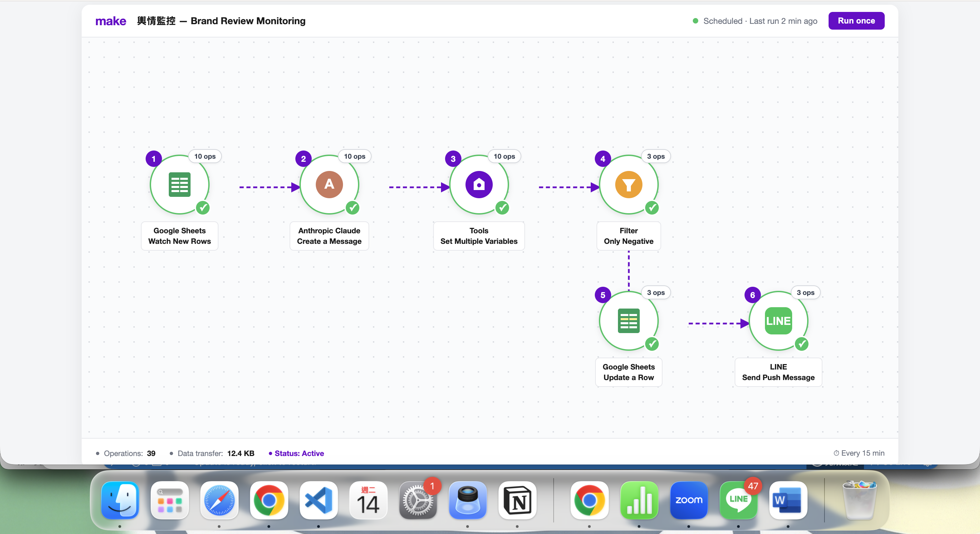Click the number 1 step badge
Screen dimensions: 980x534
154,159
